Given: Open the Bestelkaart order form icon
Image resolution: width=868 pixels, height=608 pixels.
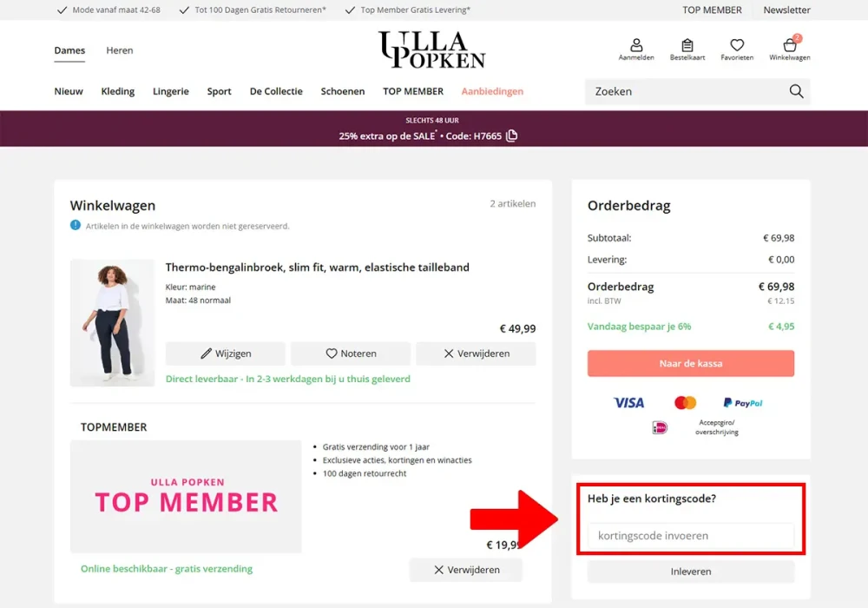Looking at the screenshot, I should coord(687,47).
